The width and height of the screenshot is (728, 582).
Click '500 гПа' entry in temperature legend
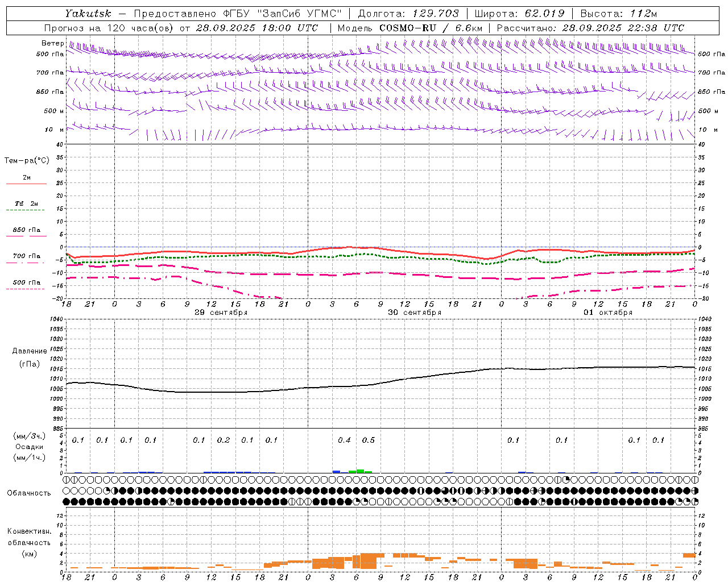[x=26, y=282]
